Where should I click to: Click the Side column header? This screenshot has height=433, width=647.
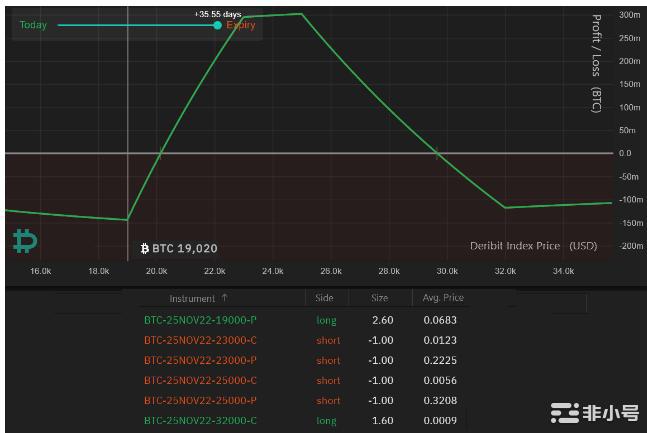(324, 298)
